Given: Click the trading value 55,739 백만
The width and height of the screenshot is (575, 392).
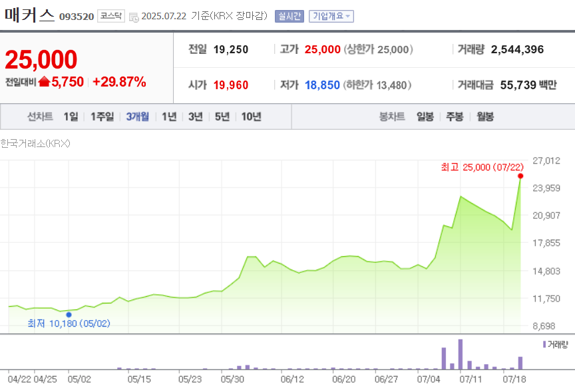Looking at the screenshot, I should 528,85.
